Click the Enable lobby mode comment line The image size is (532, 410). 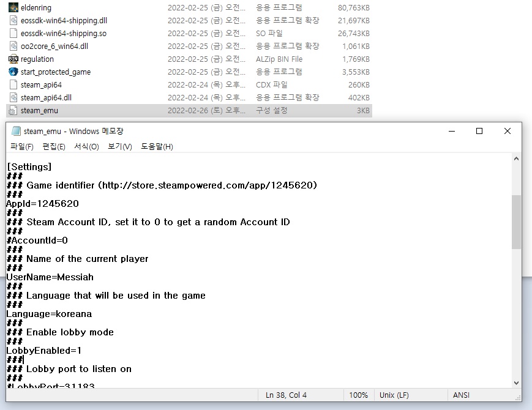click(61, 332)
